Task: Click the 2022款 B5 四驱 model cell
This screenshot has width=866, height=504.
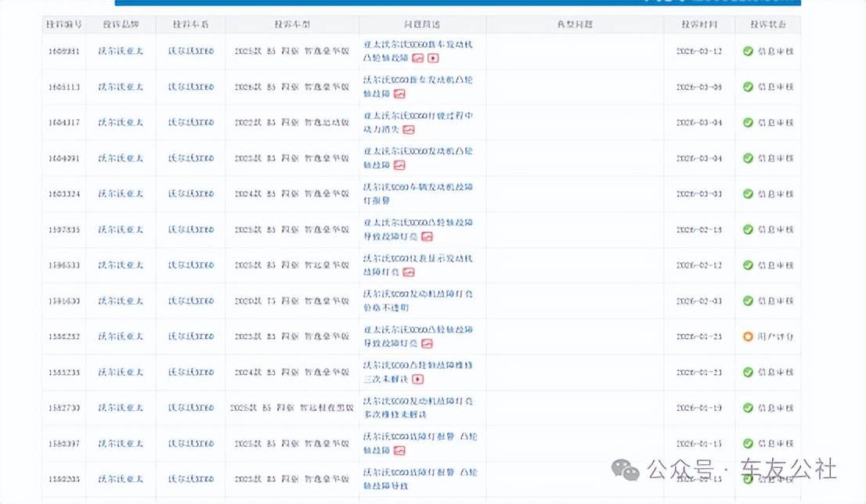Action: (291, 123)
